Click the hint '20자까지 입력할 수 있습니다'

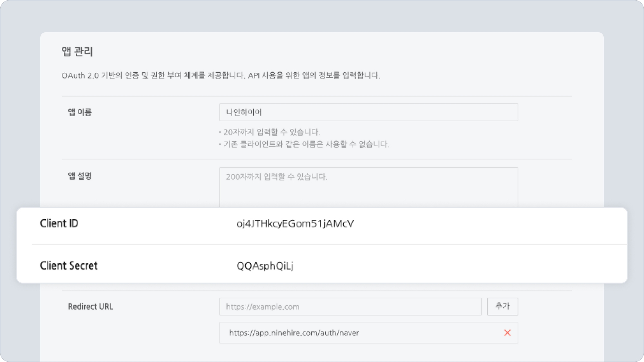(271, 132)
